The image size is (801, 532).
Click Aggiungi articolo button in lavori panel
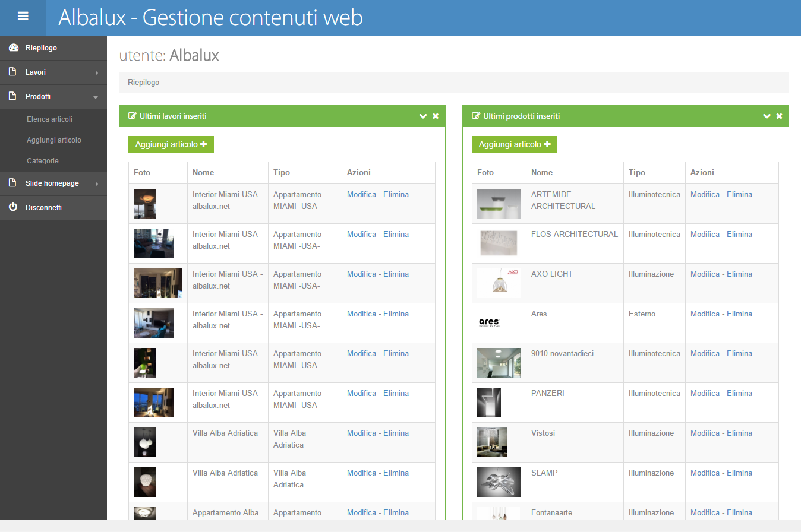click(171, 144)
